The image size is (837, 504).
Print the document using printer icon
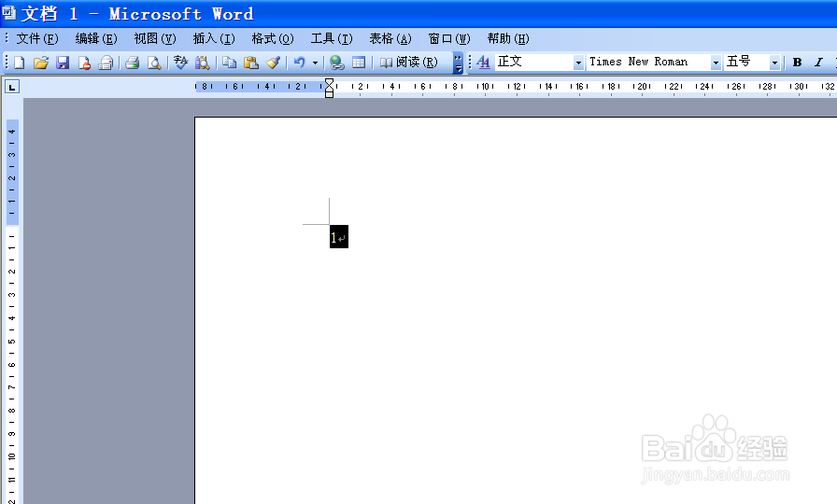133,63
